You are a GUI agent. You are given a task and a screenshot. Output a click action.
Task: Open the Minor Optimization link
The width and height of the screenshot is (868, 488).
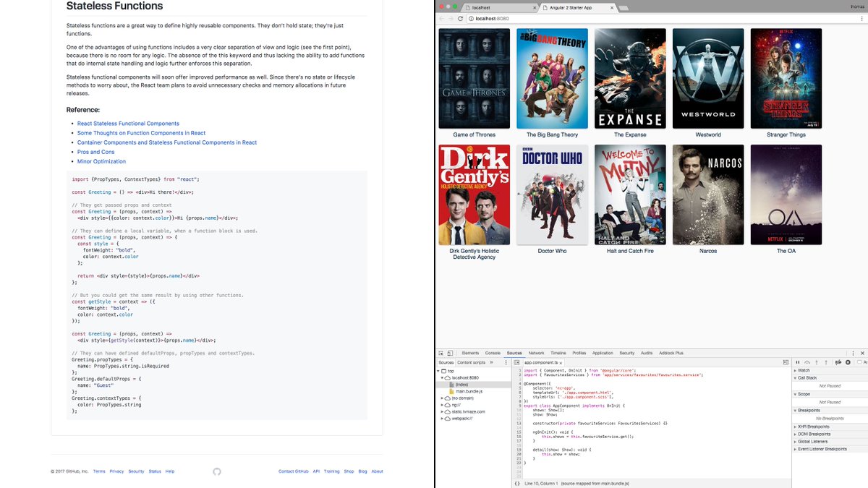[x=101, y=161]
